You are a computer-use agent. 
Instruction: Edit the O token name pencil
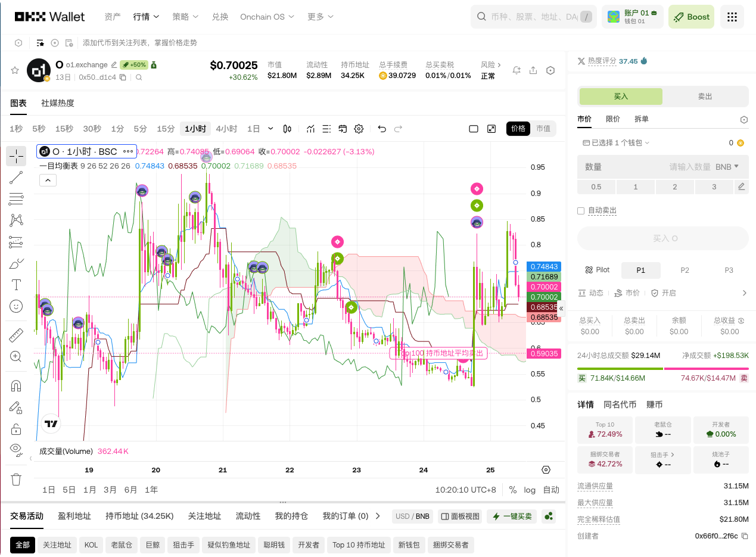[x=114, y=64]
